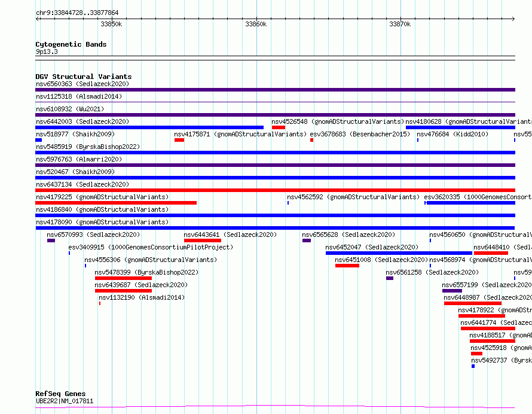Open nsv6451008 (Sedlazeck2020) variant

(x=381, y=260)
